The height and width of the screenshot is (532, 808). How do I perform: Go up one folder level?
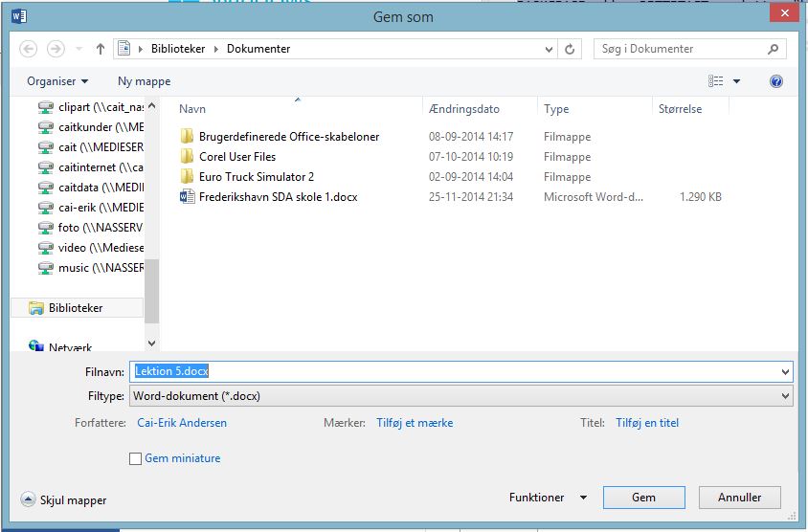[x=101, y=49]
